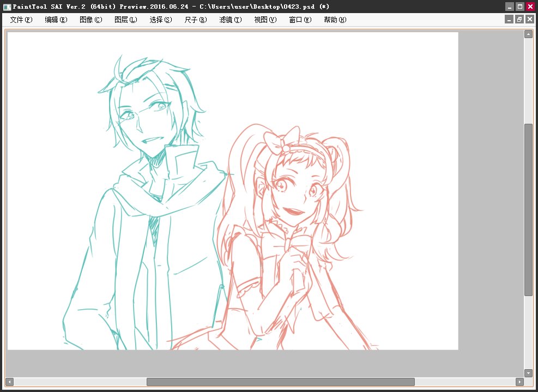Image resolution: width=538 pixels, height=392 pixels.
Task: Click the horizontal scrollbar left arrow
Action: pos(10,382)
